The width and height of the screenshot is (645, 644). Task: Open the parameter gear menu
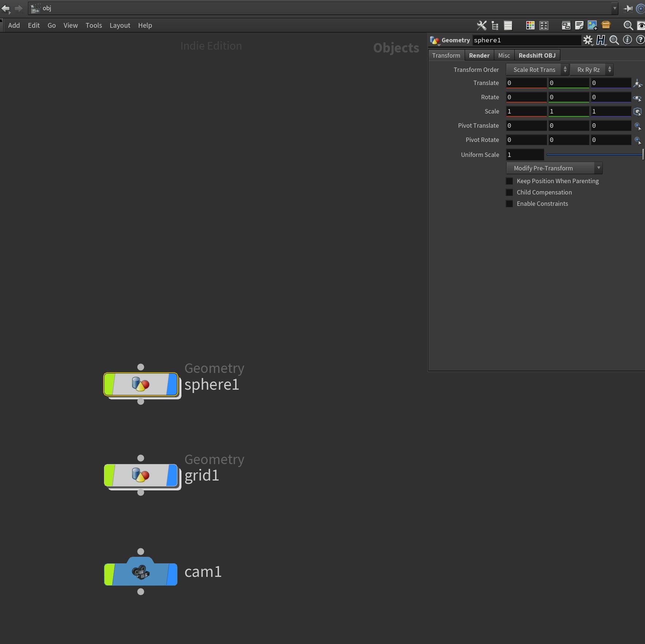pos(588,40)
